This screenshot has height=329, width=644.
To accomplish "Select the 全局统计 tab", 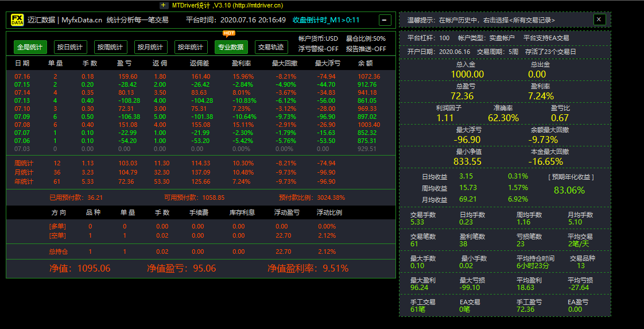I will tap(30, 47).
